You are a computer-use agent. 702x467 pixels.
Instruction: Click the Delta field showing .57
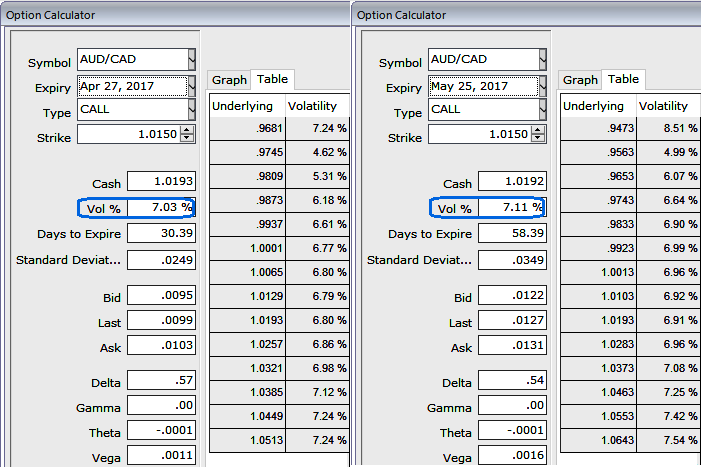pyautogui.click(x=160, y=382)
